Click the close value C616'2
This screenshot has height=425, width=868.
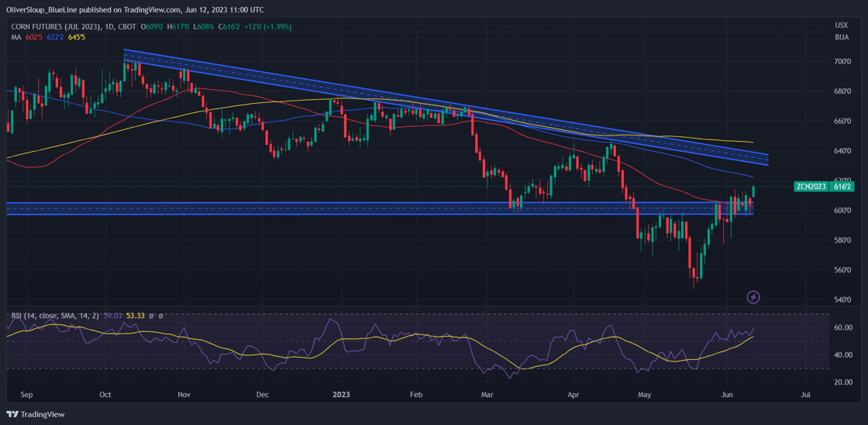click(x=228, y=26)
